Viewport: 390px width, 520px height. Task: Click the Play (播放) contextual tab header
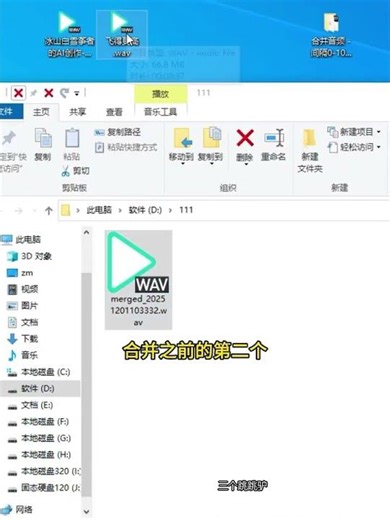click(x=160, y=94)
